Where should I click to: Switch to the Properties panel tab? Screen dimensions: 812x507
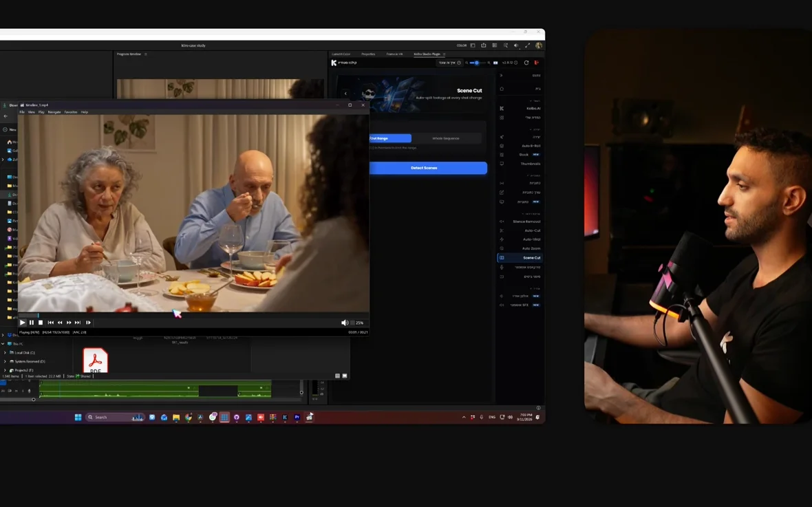pyautogui.click(x=368, y=54)
